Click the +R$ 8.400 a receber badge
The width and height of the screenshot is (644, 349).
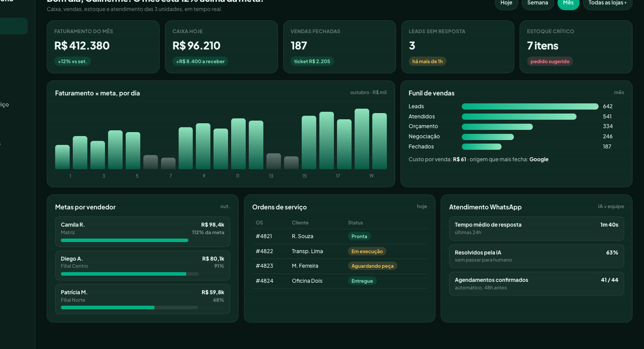200,61
